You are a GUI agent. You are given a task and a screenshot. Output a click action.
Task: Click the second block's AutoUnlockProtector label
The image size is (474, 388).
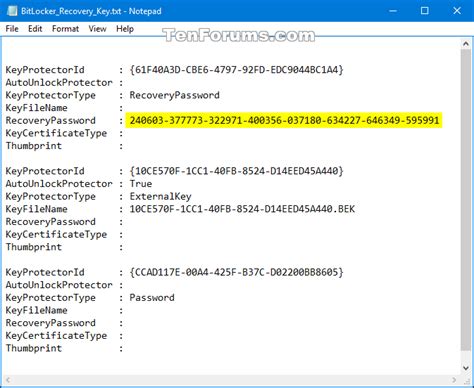pyautogui.click(x=59, y=184)
